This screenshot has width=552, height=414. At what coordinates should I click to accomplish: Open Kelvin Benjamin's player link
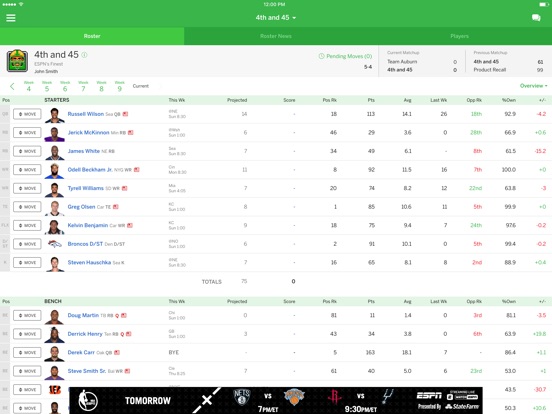(88, 225)
